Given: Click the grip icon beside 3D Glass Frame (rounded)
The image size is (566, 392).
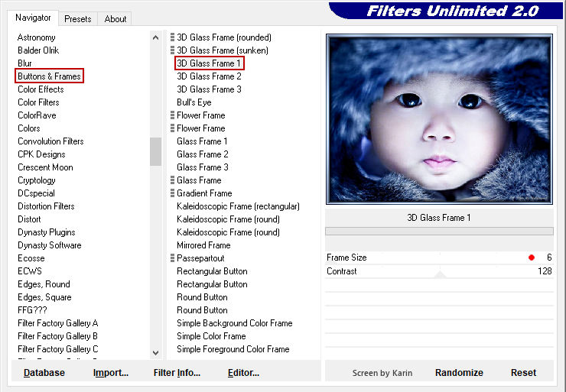Looking at the screenshot, I should [172, 37].
